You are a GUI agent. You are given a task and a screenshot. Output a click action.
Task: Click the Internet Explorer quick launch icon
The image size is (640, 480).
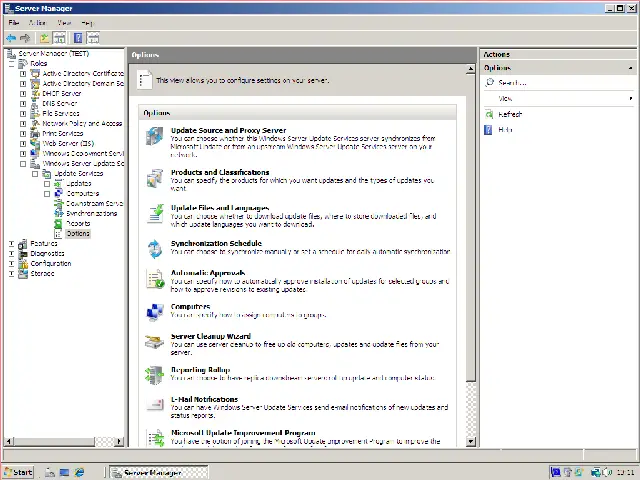point(79,472)
